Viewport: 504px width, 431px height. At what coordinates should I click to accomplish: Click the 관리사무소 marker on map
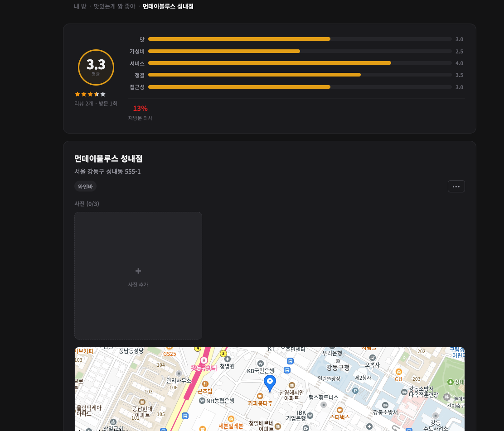[179, 374]
